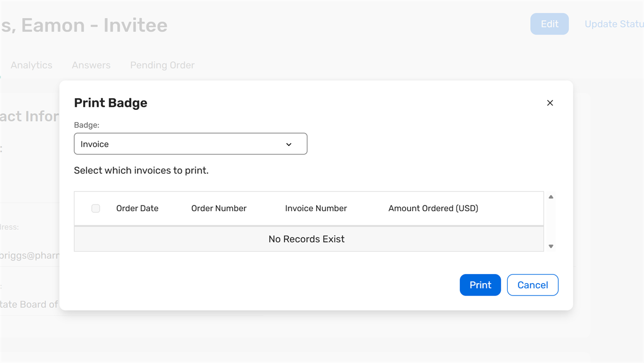This screenshot has height=363, width=644.
Task: Sort by the Order Date column
Action: click(137, 208)
